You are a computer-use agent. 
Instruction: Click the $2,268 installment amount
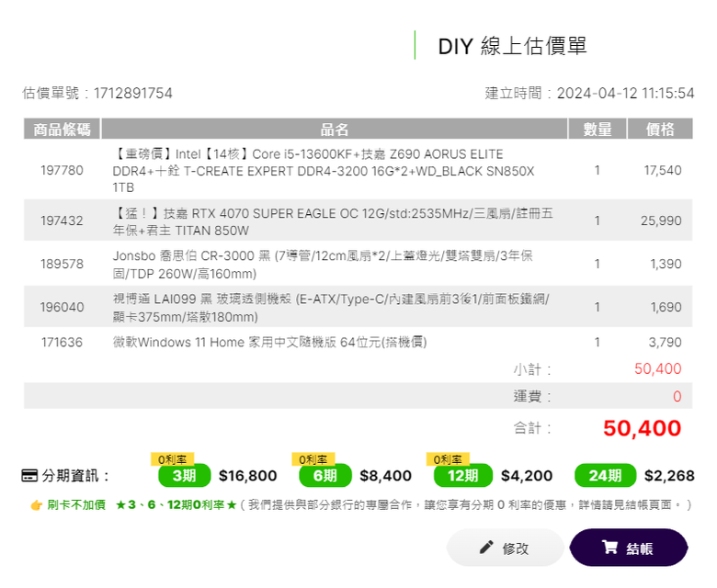669,476
